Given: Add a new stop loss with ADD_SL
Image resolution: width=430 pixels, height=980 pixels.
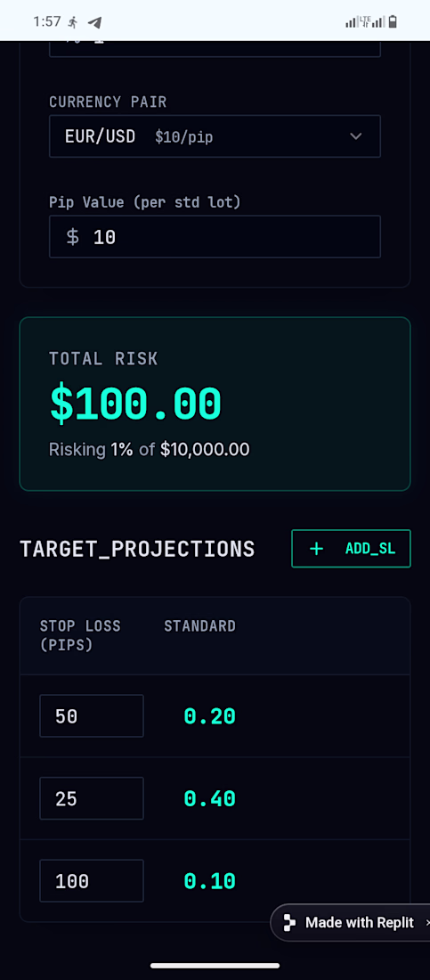Looking at the screenshot, I should point(351,549).
